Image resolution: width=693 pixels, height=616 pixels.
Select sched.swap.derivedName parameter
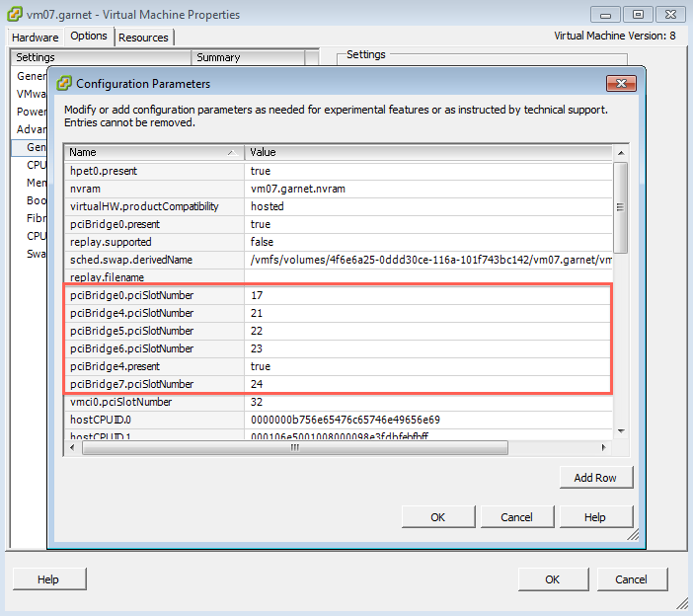click(x=131, y=260)
